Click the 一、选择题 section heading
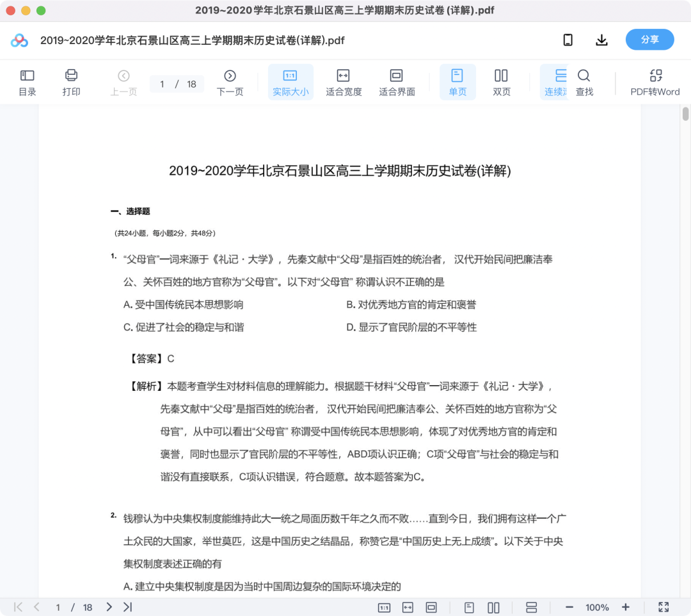691x616 pixels. pyautogui.click(x=130, y=212)
